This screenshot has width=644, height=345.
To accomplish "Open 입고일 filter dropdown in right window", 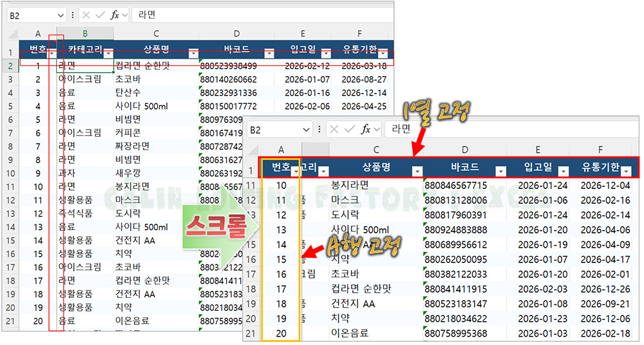I will (x=563, y=172).
